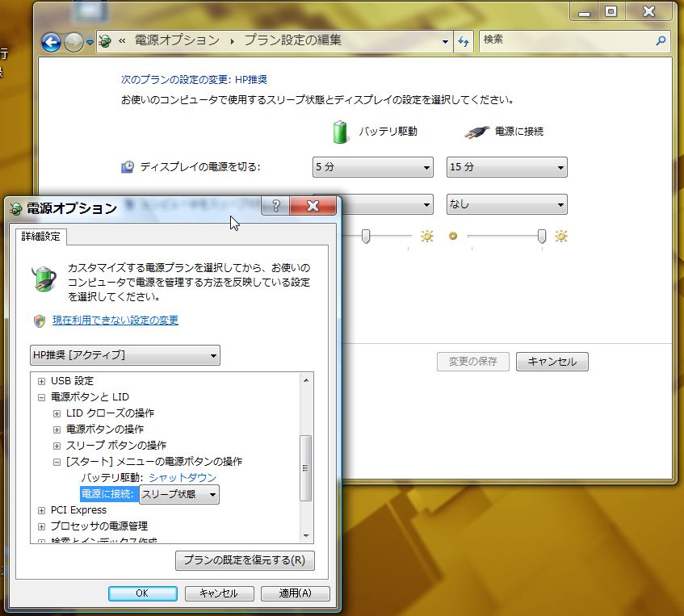
Task: Open 現在利用できない設定の変更 link
Action: 115,321
